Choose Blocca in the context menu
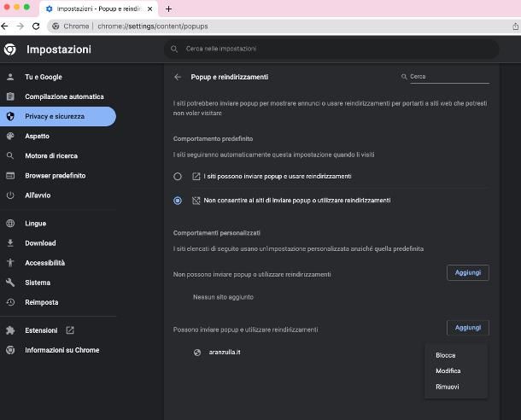The image size is (521, 420). tap(456, 355)
